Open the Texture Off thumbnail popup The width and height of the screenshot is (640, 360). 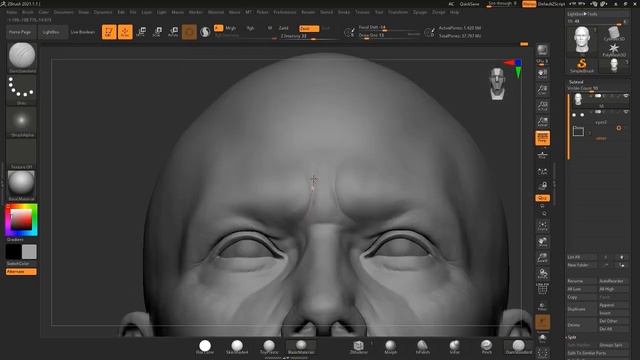pyautogui.click(x=21, y=154)
